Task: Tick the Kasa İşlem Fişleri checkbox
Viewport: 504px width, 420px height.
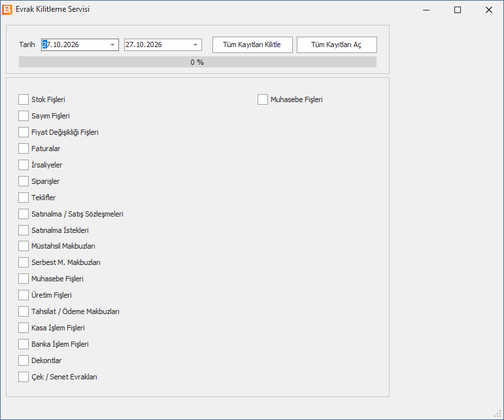Action: click(24, 328)
